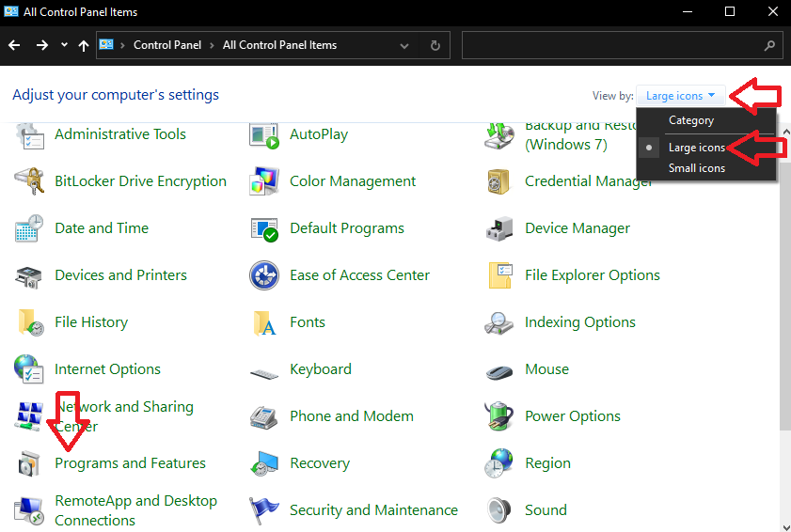Select the Large icons view option

[x=696, y=148]
